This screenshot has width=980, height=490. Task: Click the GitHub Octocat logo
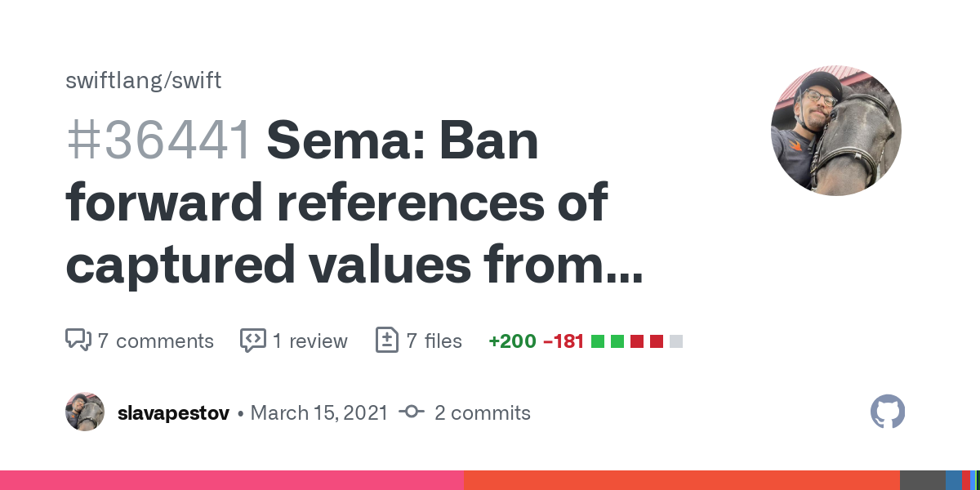pos(888,412)
